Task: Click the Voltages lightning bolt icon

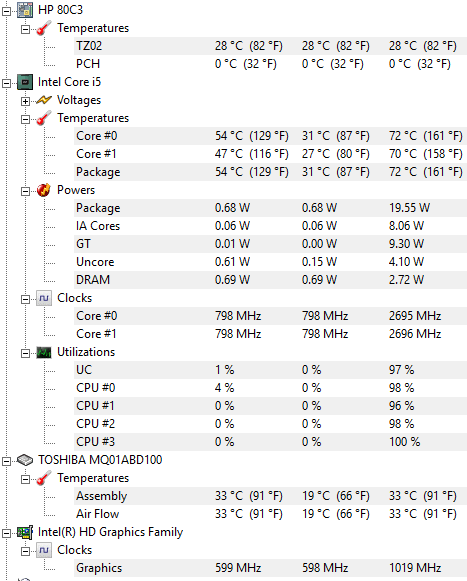Action: click(x=44, y=100)
